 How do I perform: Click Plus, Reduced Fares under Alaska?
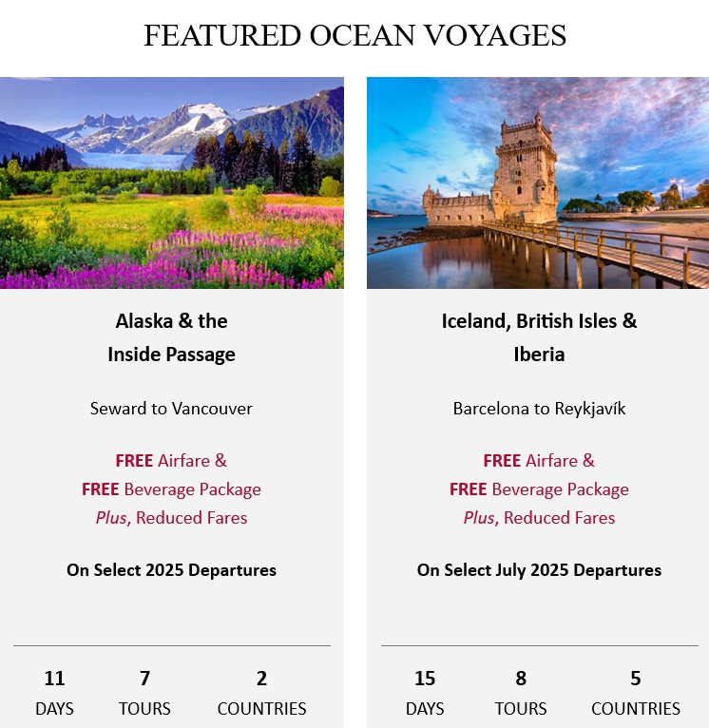point(172,518)
